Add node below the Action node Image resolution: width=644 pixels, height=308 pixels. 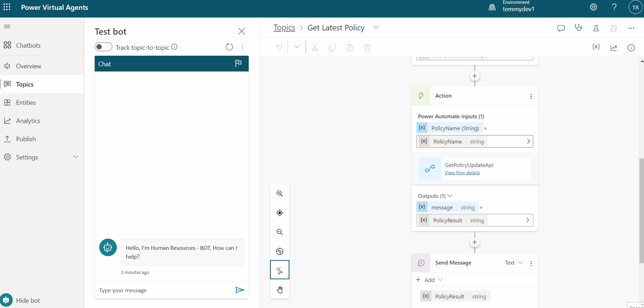pyautogui.click(x=475, y=242)
